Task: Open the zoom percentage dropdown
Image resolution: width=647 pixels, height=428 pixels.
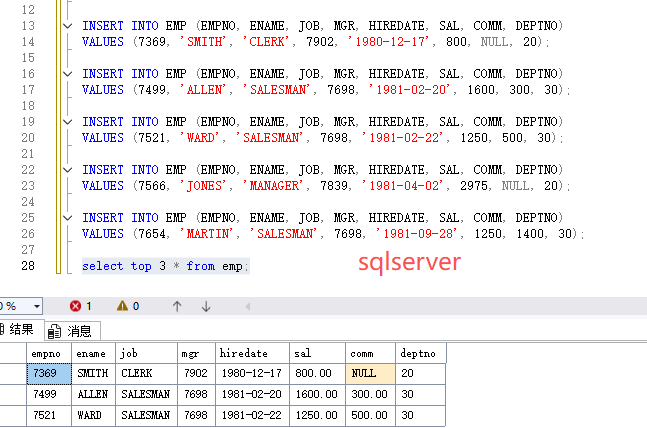Action: 37,306
